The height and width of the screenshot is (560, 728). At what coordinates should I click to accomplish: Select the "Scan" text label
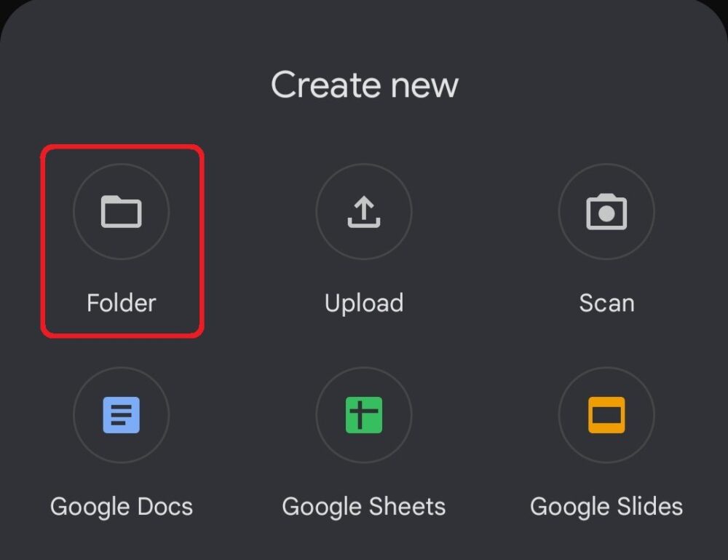[606, 303]
